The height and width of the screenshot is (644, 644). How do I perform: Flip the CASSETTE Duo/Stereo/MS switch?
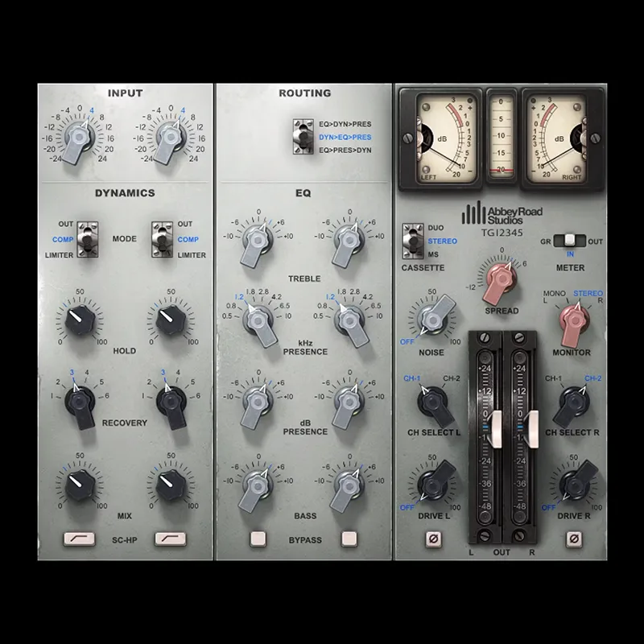pos(413,241)
